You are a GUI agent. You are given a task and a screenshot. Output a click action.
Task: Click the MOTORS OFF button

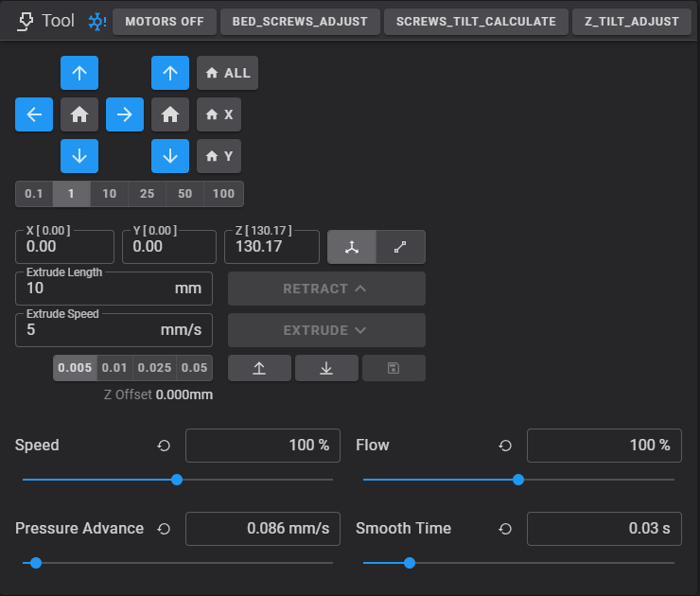coord(164,22)
